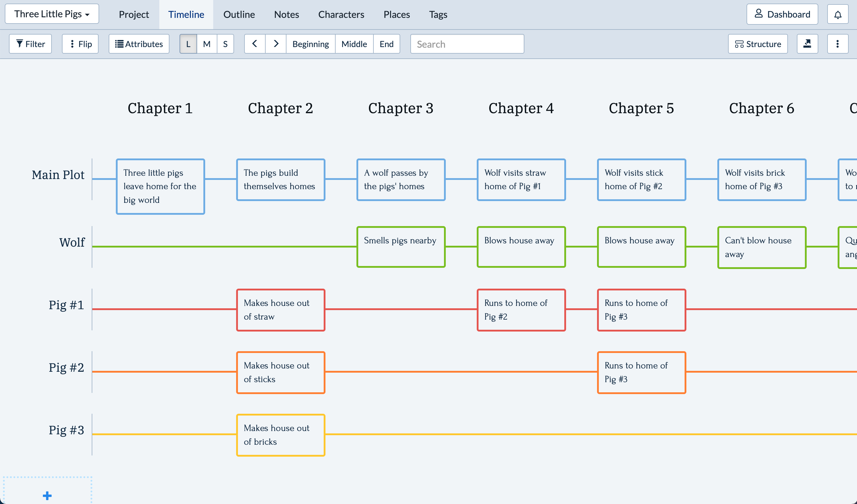This screenshot has width=857, height=504.
Task: Switch to the Outline tab
Action: pyautogui.click(x=239, y=14)
